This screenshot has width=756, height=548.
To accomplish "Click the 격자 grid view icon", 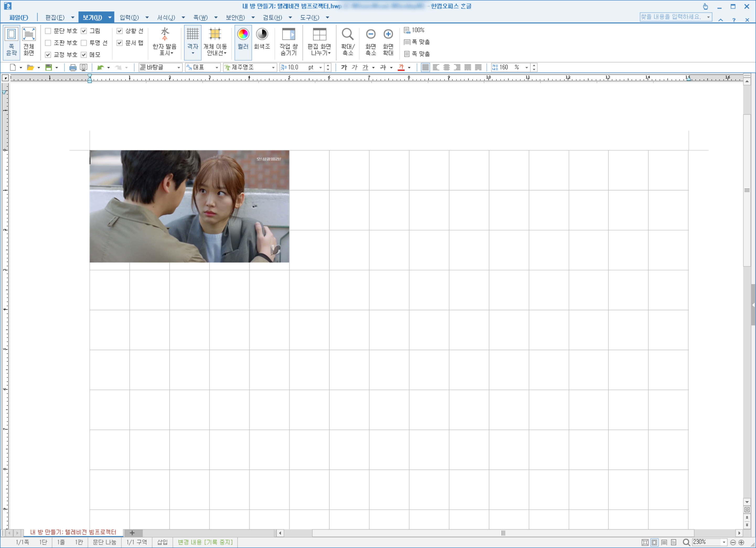I will 192,34.
